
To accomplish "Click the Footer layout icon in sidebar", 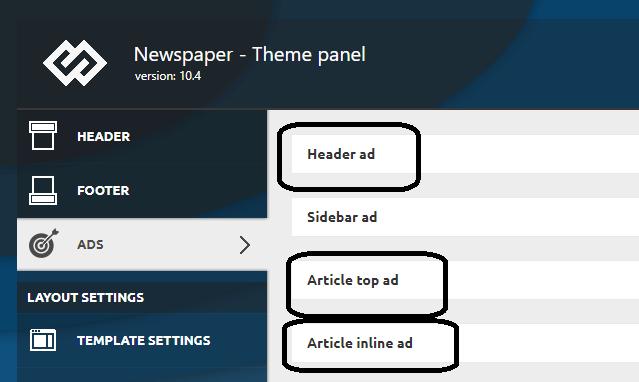I will (x=43, y=190).
